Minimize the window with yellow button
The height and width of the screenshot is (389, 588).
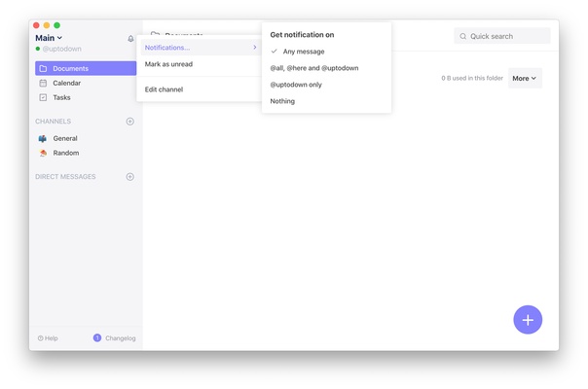47,25
